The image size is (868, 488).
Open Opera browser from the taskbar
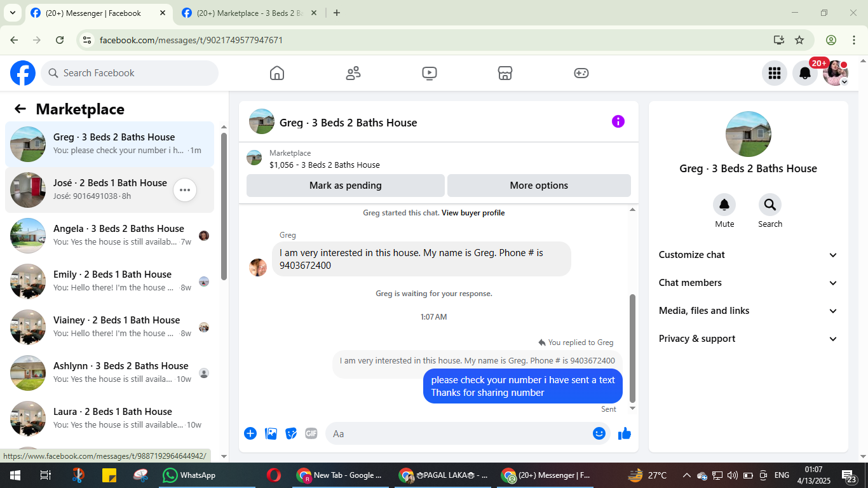[274, 475]
